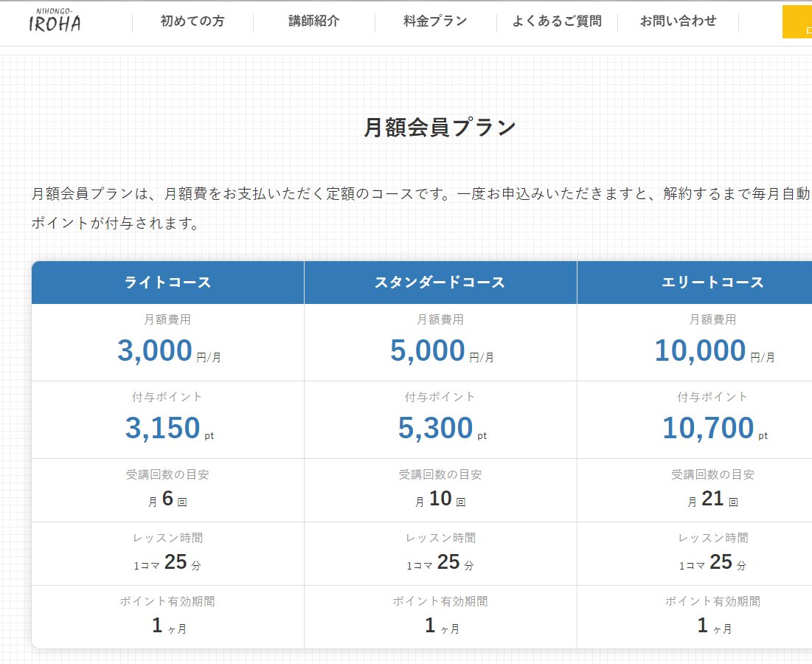This screenshot has width=812, height=664.
Task: Select the 10,000 monthly fee value
Action: [700, 350]
